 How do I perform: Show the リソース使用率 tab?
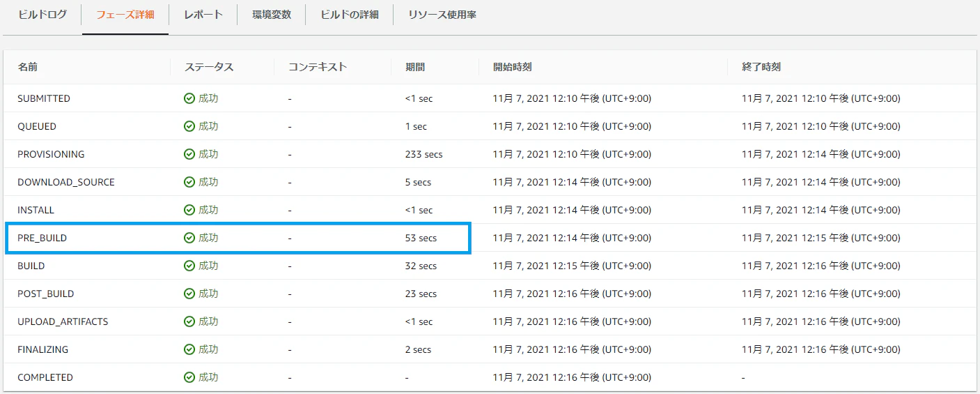(442, 15)
